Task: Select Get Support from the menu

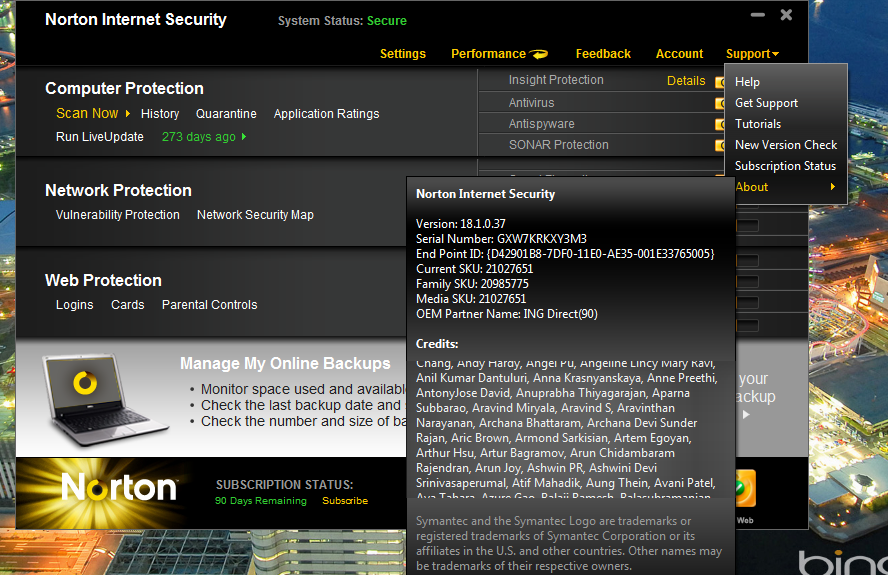Action: pos(766,103)
